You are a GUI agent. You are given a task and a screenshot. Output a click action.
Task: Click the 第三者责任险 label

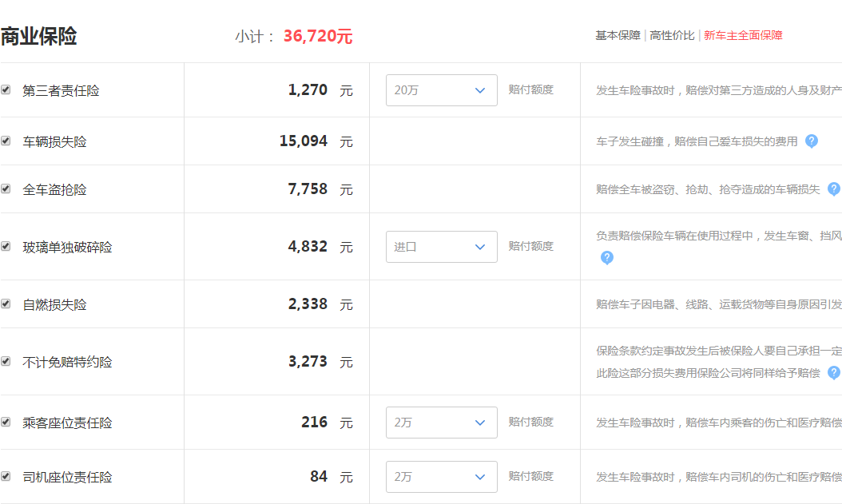(x=61, y=91)
